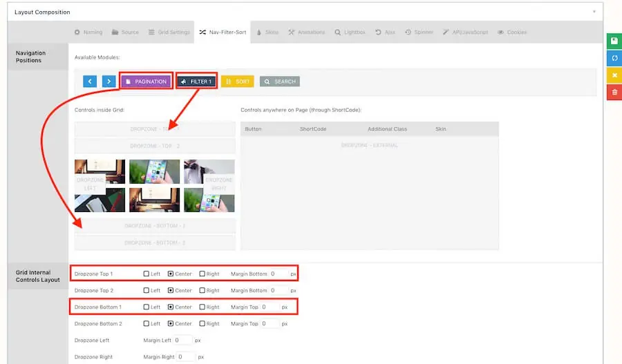Click the red trash icon on right sidebar
Screen dimensions: 622x364
[614, 93]
